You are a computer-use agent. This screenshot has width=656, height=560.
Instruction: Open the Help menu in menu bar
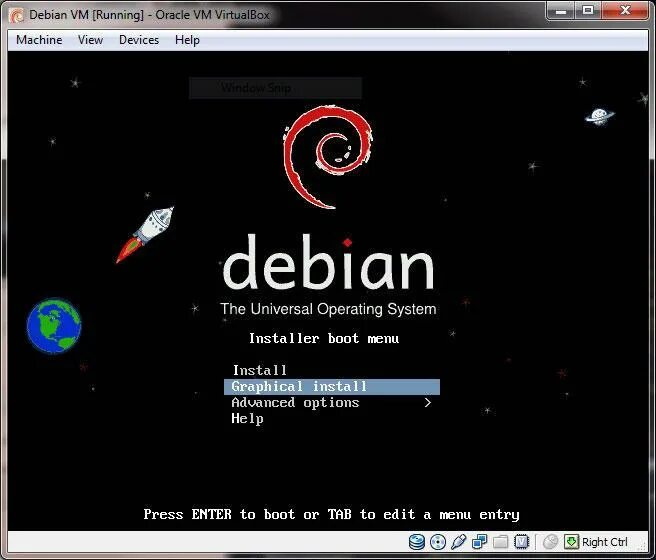coord(187,40)
